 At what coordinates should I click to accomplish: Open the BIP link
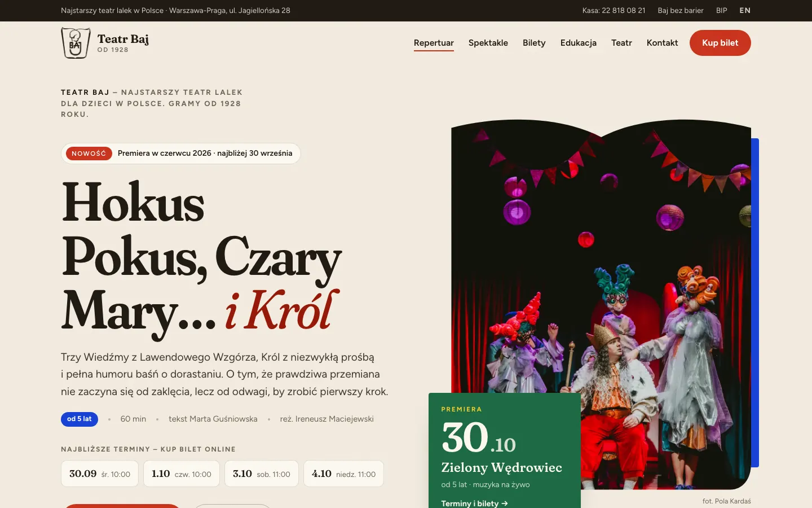(x=722, y=11)
